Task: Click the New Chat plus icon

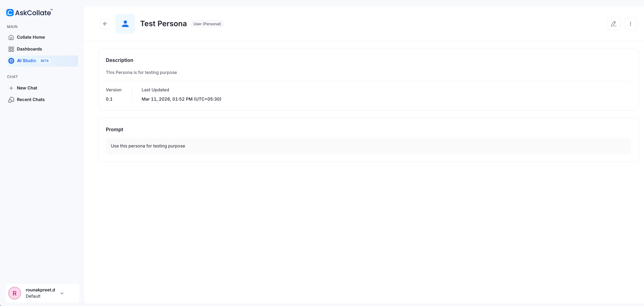Action: (11, 88)
